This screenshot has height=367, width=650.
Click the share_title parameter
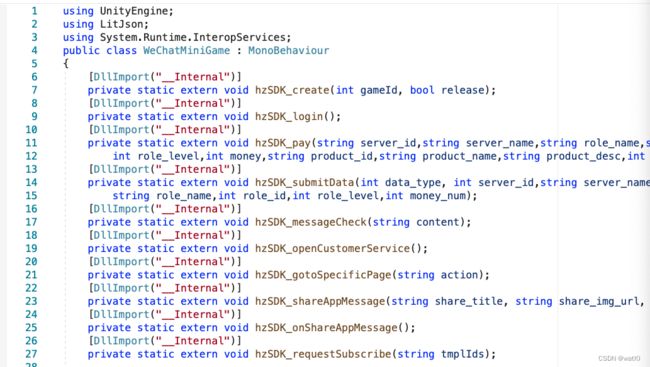click(x=468, y=301)
